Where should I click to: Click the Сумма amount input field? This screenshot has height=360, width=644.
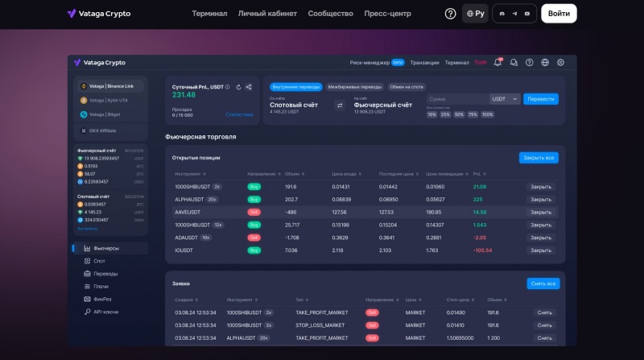(457, 99)
